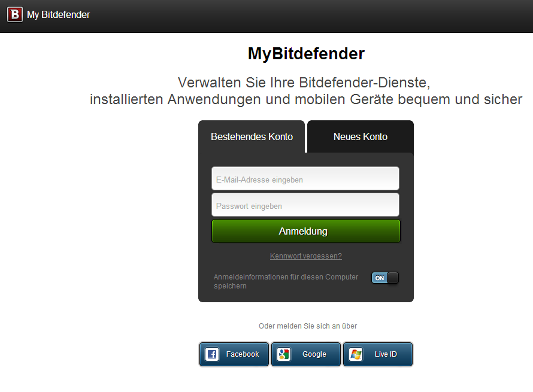Viewport: 533px width, 392px height.
Task: Toggle the ON switch for saving login
Action: [385, 278]
